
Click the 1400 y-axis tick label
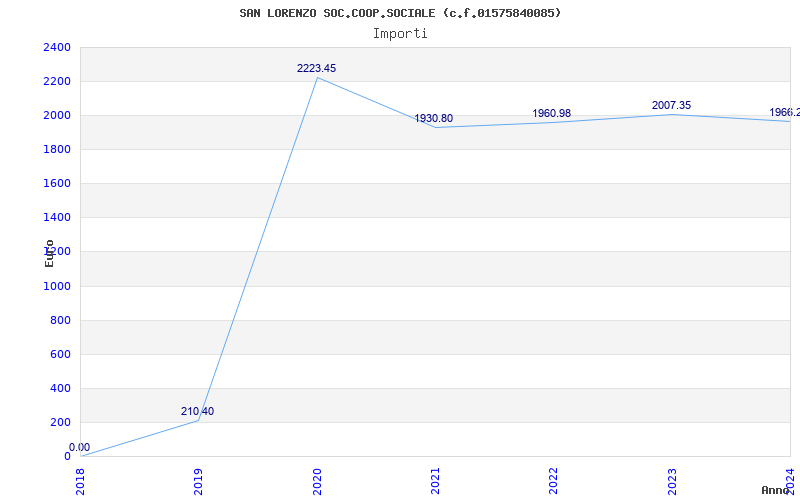(x=57, y=218)
